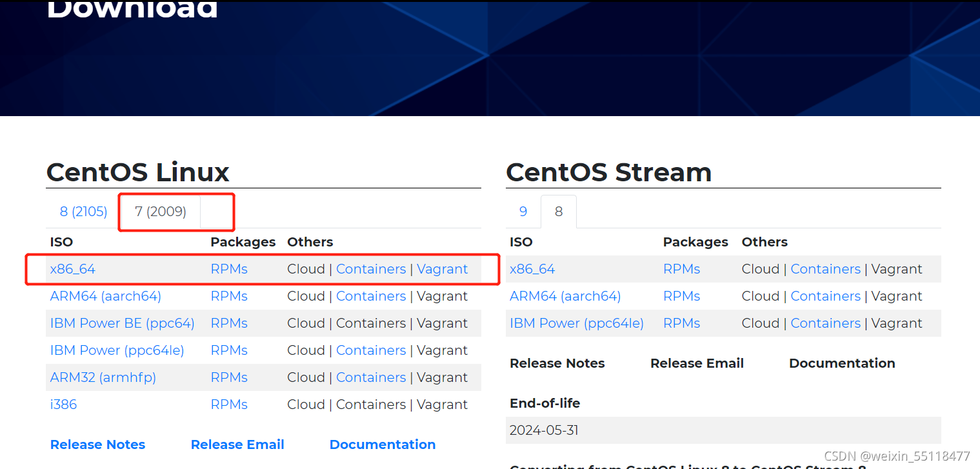Click the CentOS Stream Documentation text
Image resolution: width=980 pixels, height=469 pixels.
pos(842,363)
